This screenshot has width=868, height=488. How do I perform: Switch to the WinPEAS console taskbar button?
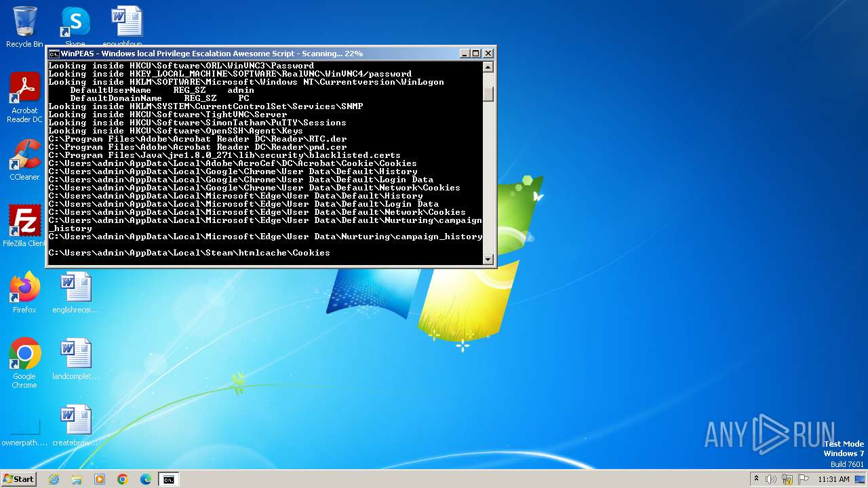169,479
